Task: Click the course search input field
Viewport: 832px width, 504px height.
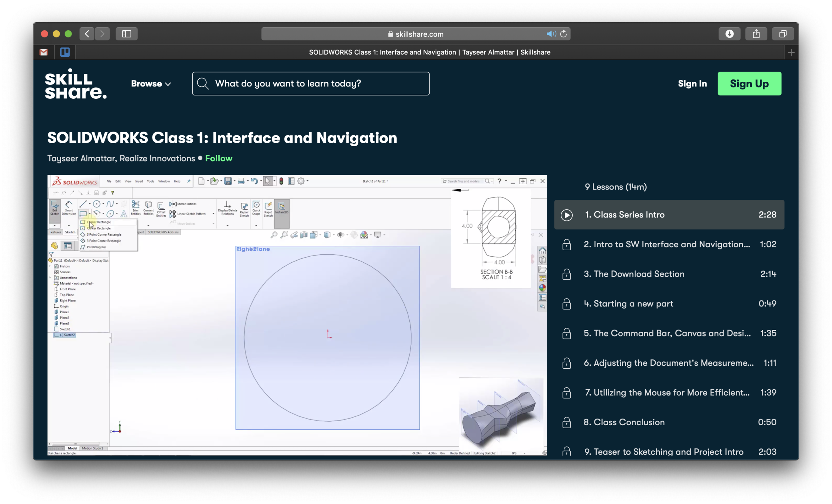Action: [x=311, y=84]
